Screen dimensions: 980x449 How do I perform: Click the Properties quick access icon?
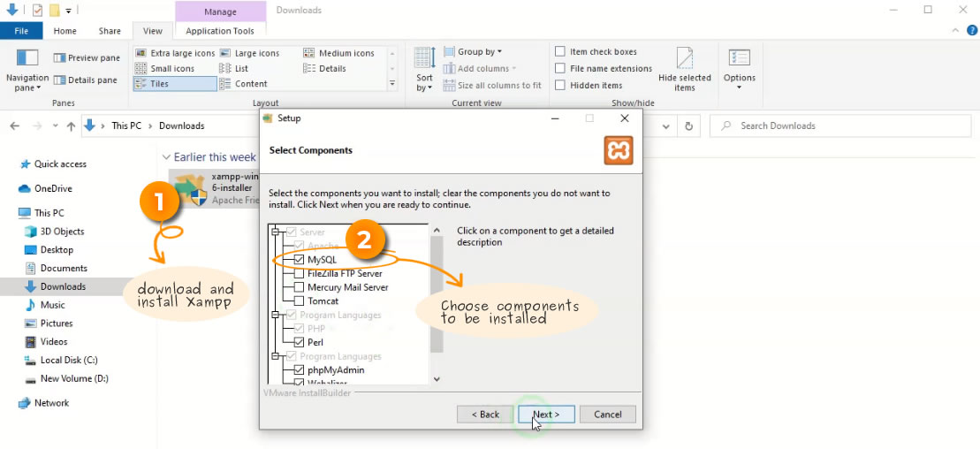(37, 10)
